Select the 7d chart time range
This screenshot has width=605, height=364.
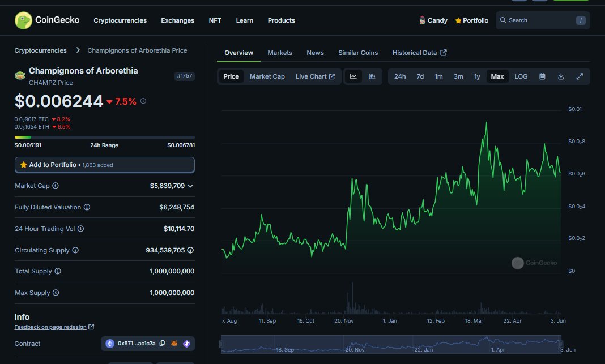(420, 76)
